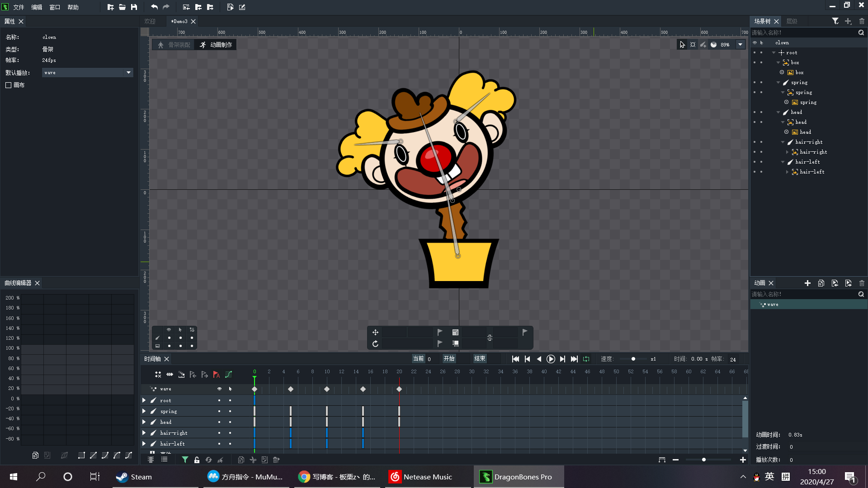
Task: Switch to 骨架装配 mode
Action: pyautogui.click(x=174, y=45)
